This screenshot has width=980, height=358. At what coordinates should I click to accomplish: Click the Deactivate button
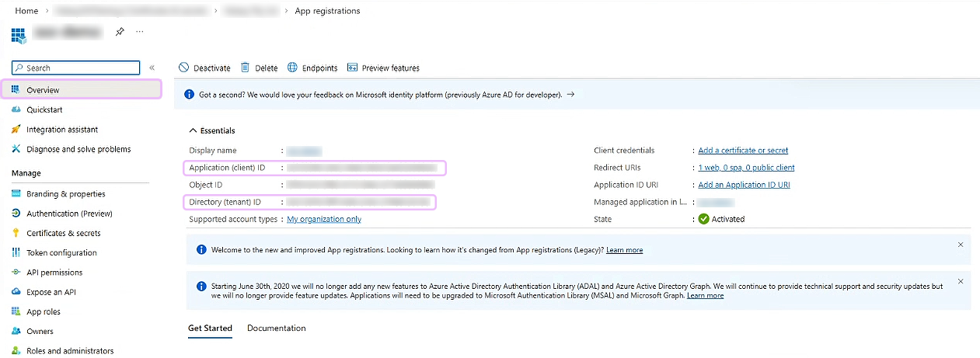(204, 68)
